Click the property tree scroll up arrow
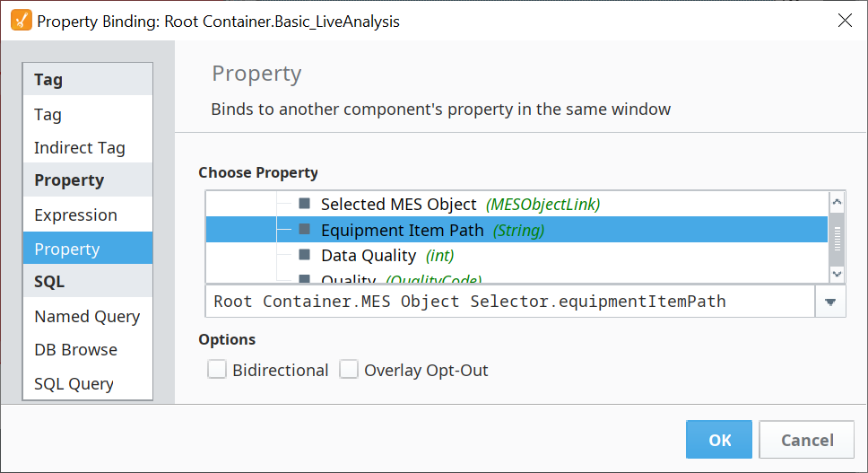 [837, 202]
